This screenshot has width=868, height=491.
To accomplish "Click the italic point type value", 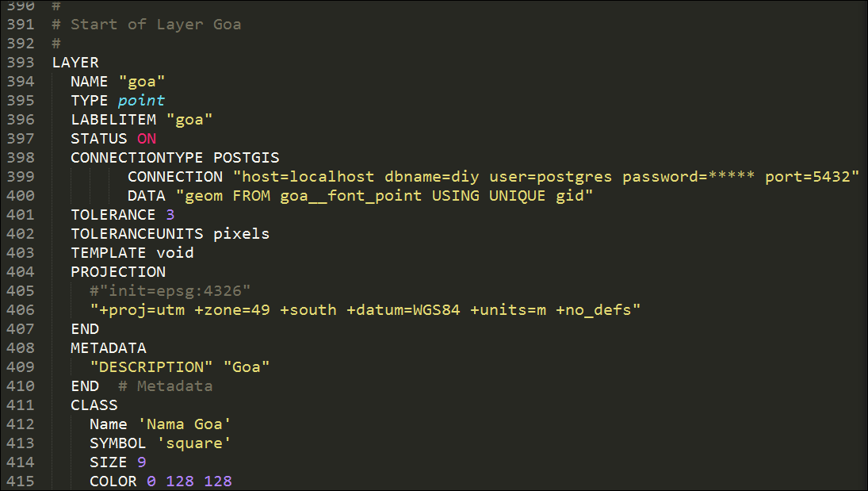I will pyautogui.click(x=141, y=101).
